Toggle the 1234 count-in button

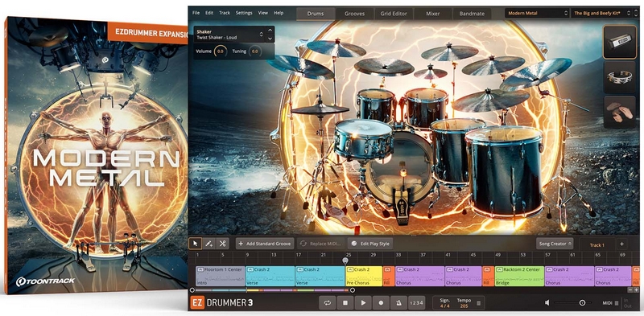415,303
